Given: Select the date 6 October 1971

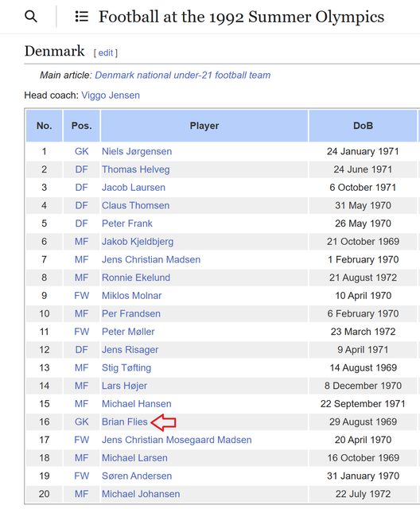Looking at the screenshot, I should pos(363,188).
